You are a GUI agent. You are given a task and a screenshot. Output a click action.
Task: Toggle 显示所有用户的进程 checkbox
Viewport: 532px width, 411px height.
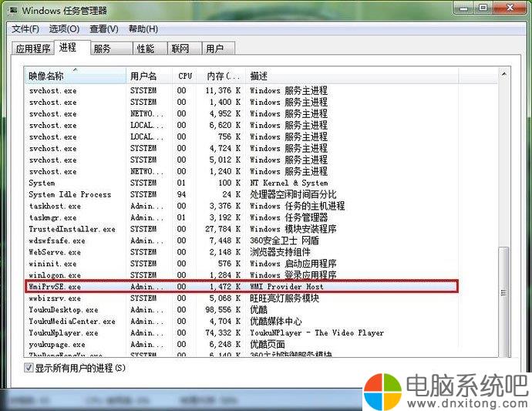tap(29, 368)
